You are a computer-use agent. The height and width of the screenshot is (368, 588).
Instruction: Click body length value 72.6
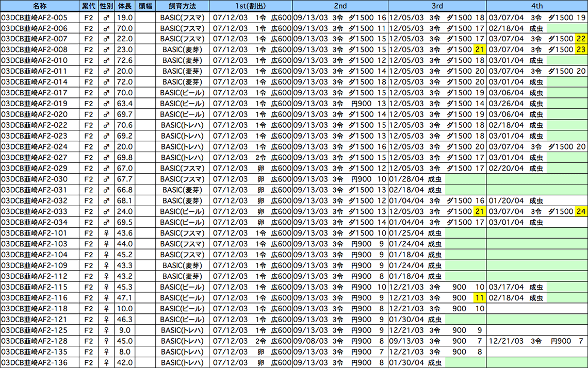click(x=125, y=61)
